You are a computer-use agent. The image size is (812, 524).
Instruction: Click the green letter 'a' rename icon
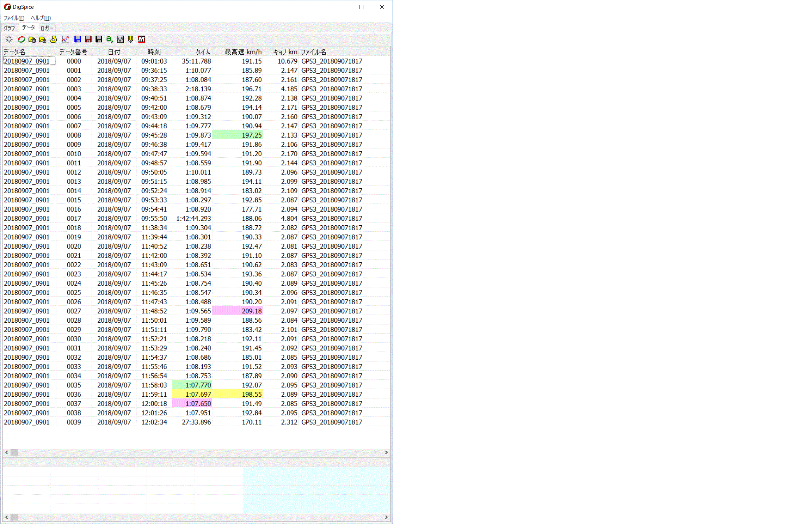pyautogui.click(x=110, y=39)
